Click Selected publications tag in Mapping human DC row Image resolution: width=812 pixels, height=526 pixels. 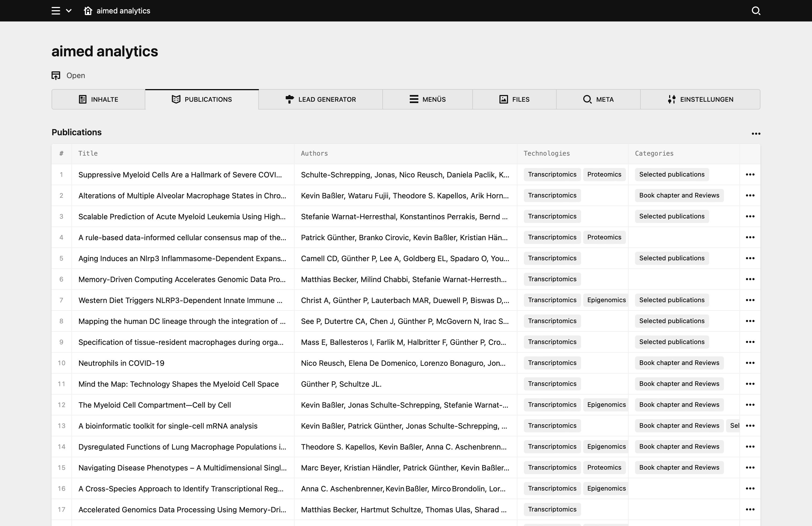pyautogui.click(x=672, y=321)
